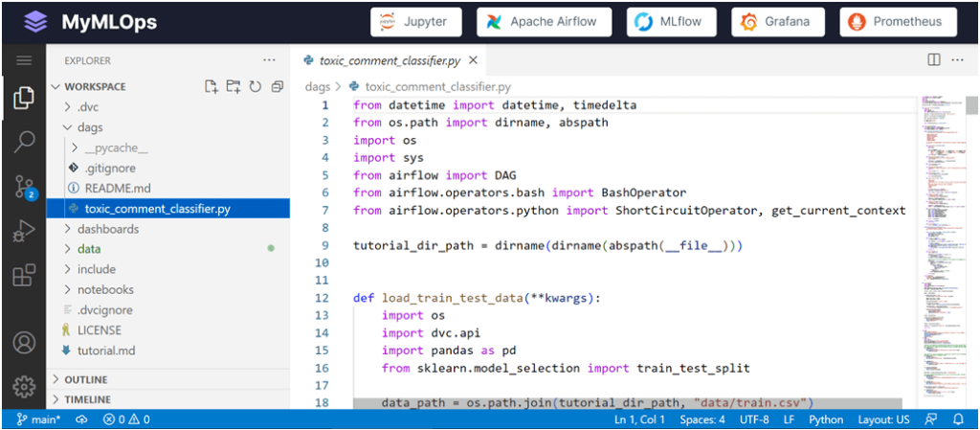Open the Extensions view icon
980x430 pixels.
click(24, 277)
